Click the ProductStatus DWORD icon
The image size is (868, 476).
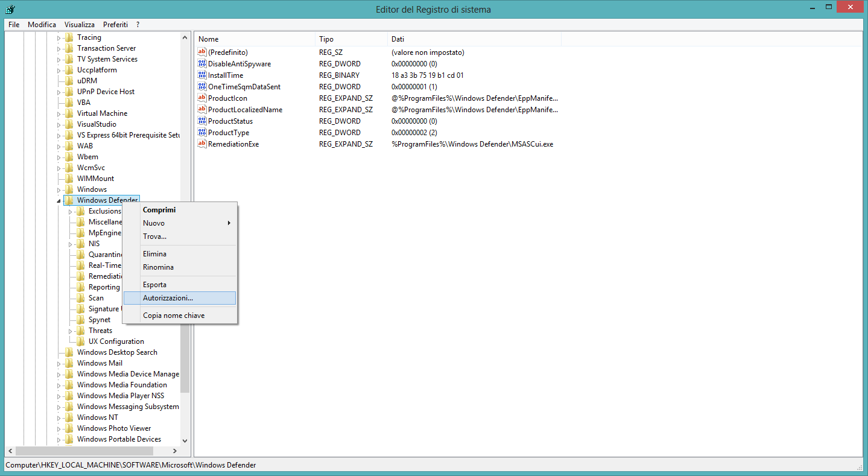[x=202, y=121]
